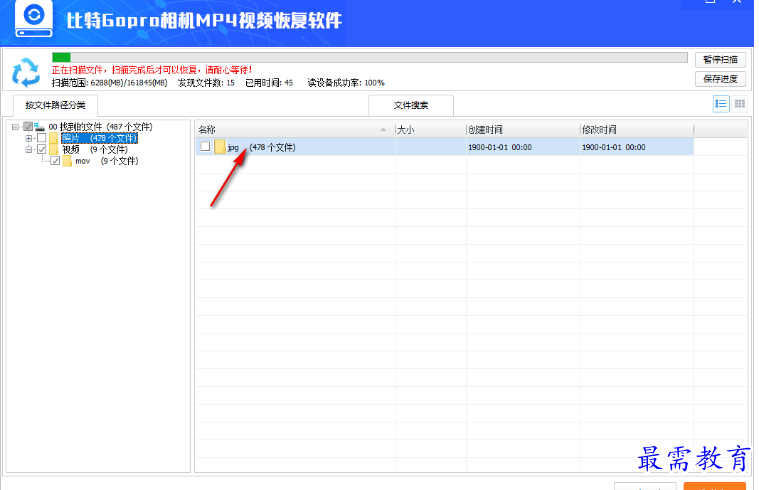Viewport: 759px width, 490px height.
Task: Switch to list view icon
Action: [x=721, y=104]
